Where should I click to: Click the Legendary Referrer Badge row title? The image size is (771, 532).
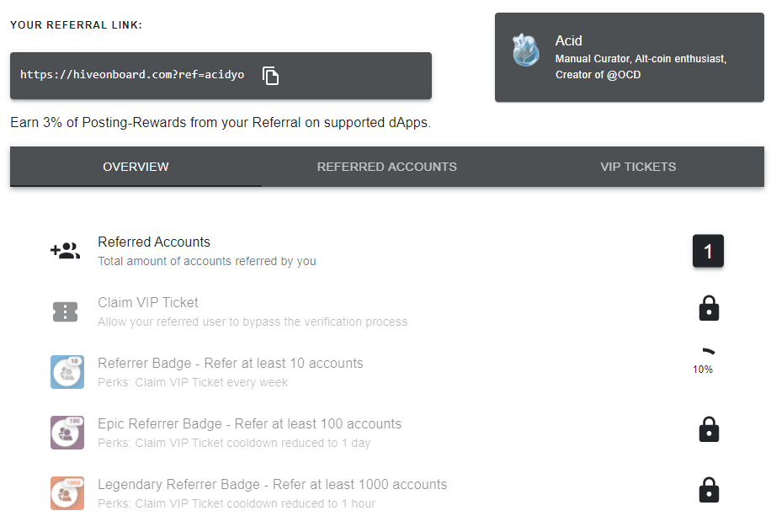[x=272, y=485]
